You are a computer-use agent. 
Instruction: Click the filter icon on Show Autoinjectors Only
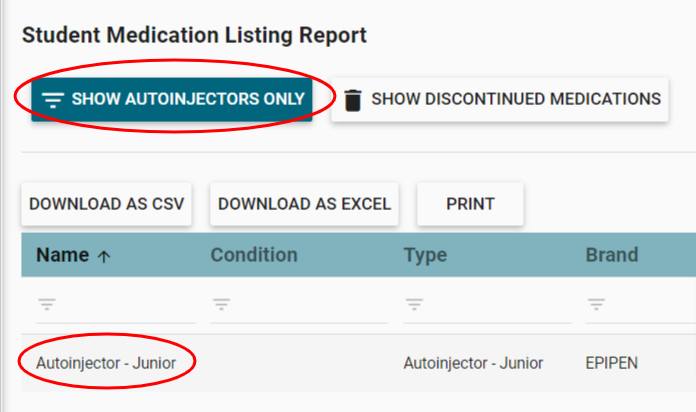pyautogui.click(x=53, y=100)
